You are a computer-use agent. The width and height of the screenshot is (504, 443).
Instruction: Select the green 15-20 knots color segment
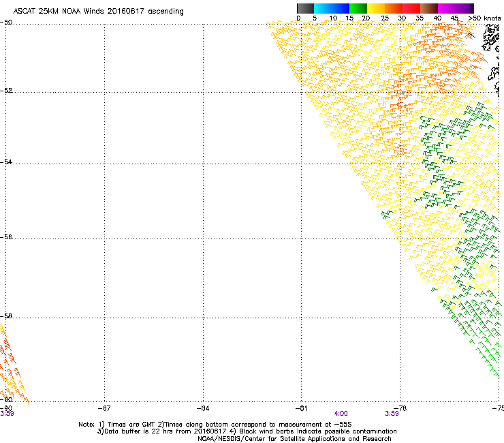(x=358, y=8)
